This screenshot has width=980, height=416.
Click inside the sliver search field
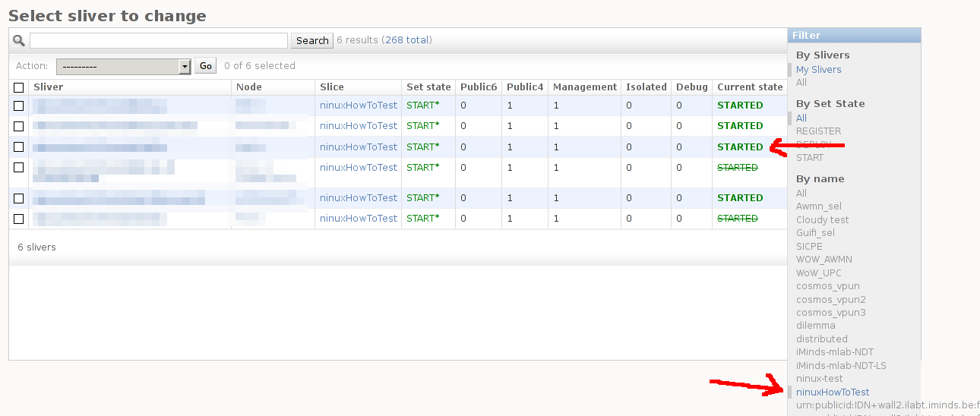coord(158,40)
